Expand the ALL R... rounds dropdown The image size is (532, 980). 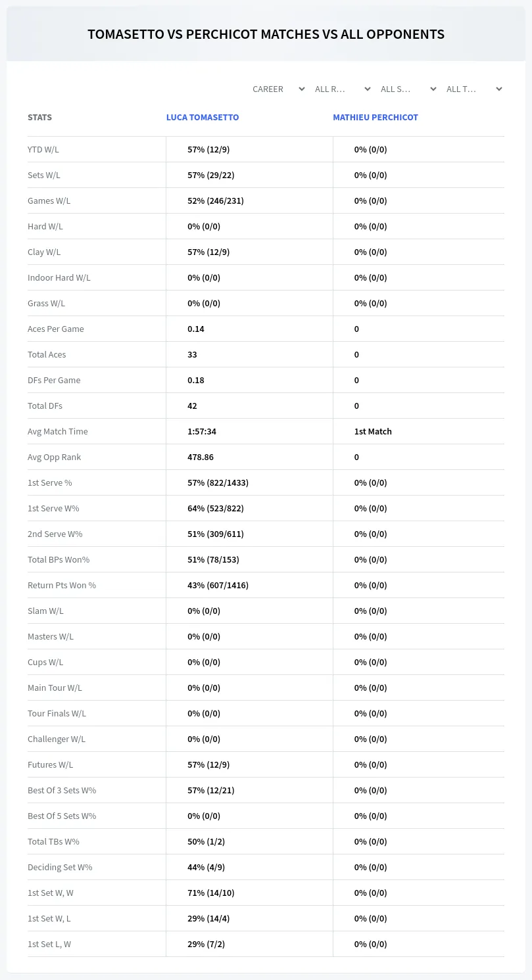click(342, 89)
